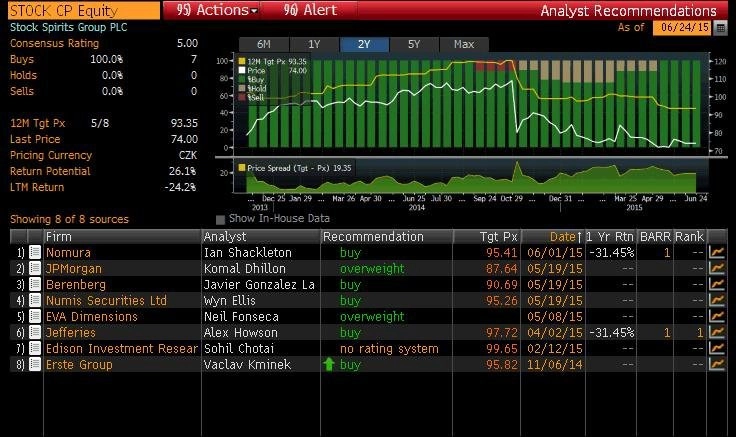Image resolution: width=736 pixels, height=437 pixels.
Task: Select the 6M chart range tab
Action: tap(264, 45)
